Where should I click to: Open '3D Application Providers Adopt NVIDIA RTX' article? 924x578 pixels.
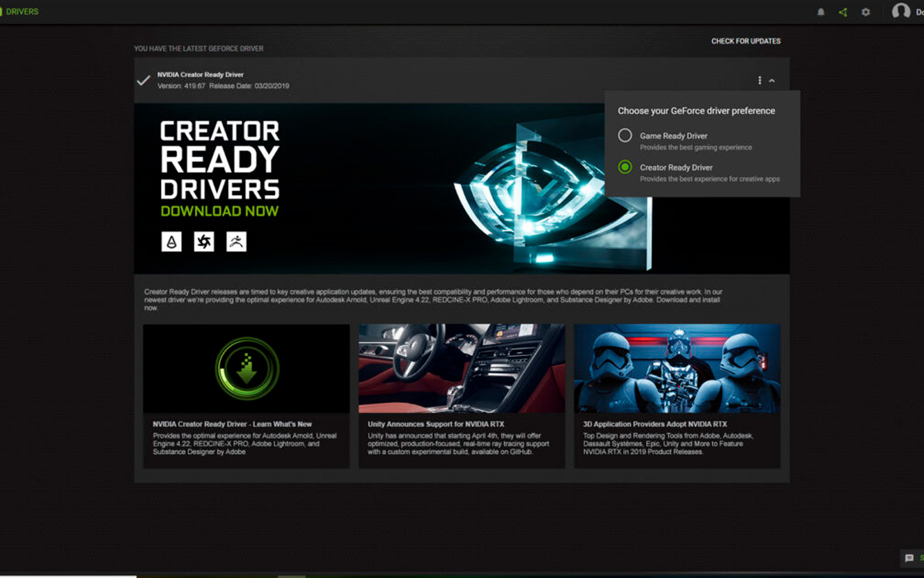(x=654, y=424)
